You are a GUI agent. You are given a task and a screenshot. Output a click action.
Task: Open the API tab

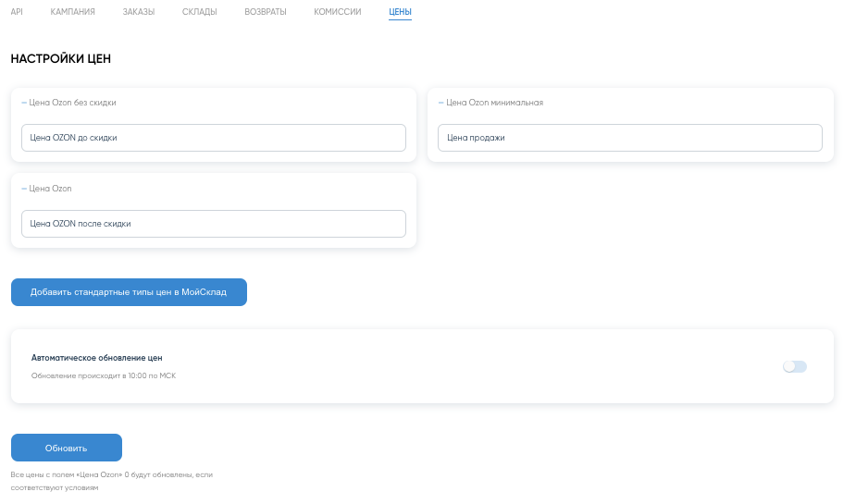pyautogui.click(x=17, y=11)
